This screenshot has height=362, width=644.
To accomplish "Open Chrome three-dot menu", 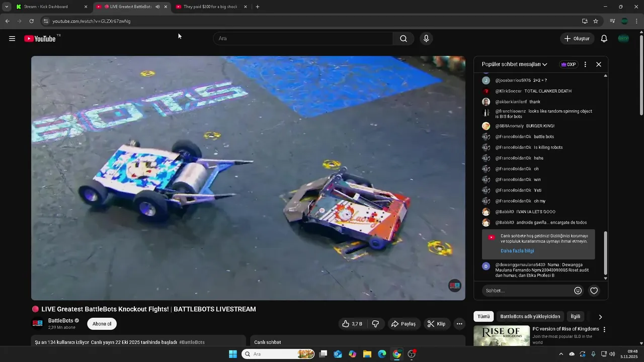I will point(637,21).
